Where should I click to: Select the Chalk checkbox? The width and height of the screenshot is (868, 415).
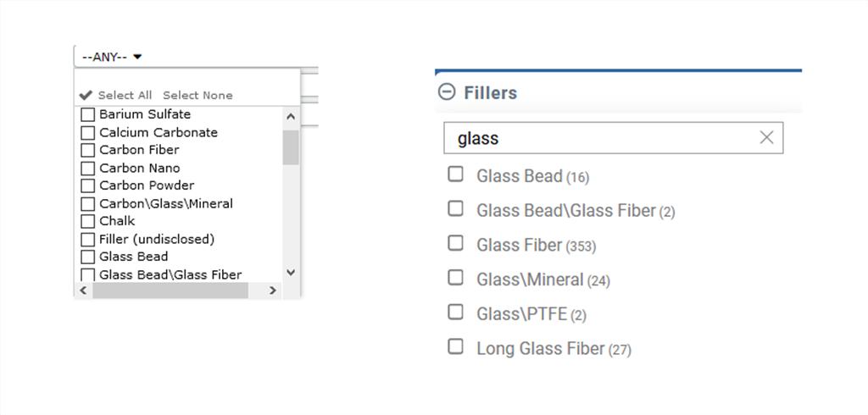(x=87, y=221)
